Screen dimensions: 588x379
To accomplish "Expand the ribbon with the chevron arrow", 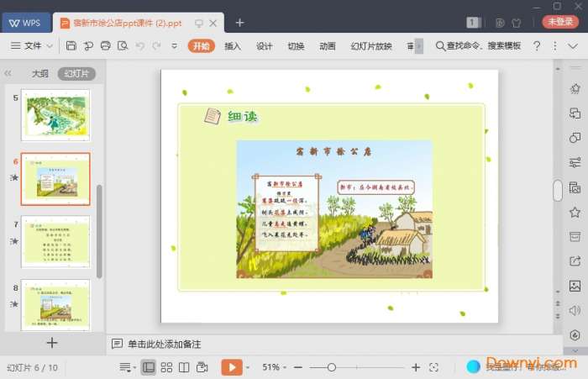I will pyautogui.click(x=573, y=46).
